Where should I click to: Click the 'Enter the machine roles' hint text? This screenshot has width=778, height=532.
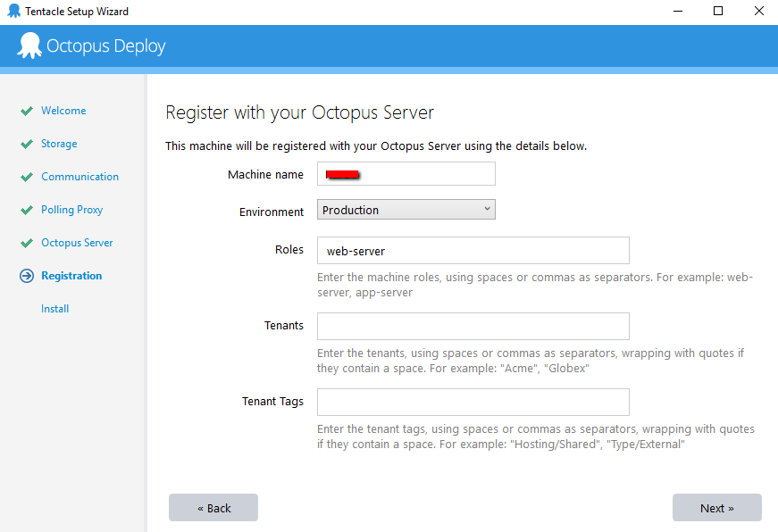pos(535,285)
